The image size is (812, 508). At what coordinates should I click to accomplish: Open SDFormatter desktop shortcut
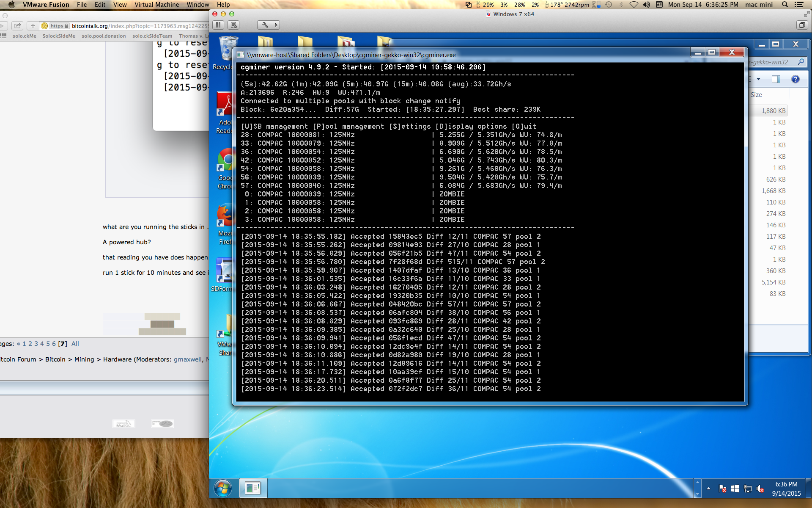(x=222, y=275)
